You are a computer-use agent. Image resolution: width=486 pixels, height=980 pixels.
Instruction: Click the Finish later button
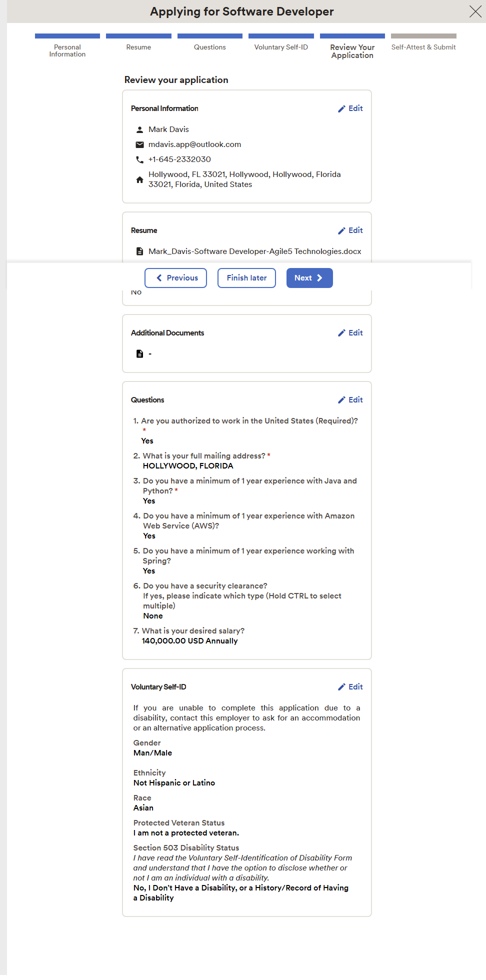pos(246,278)
